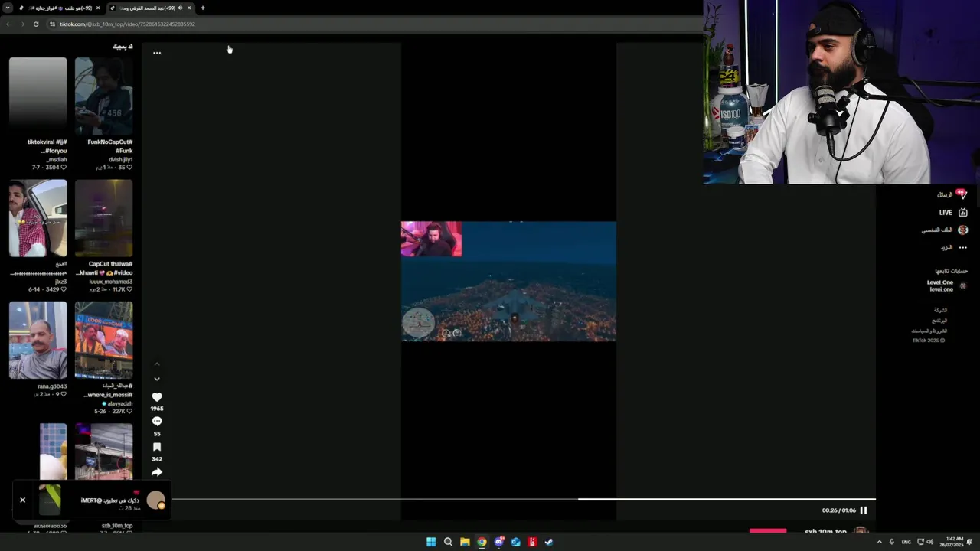Open site info icon beside the URL
This screenshot has width=980, height=551.
click(x=52, y=24)
